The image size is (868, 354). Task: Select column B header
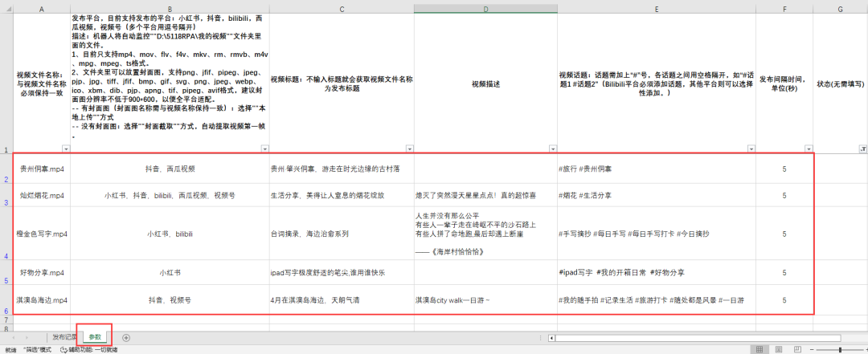click(x=170, y=9)
